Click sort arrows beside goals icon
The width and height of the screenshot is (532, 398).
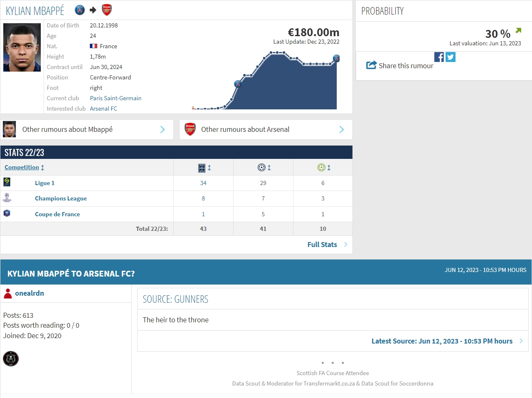click(x=269, y=168)
